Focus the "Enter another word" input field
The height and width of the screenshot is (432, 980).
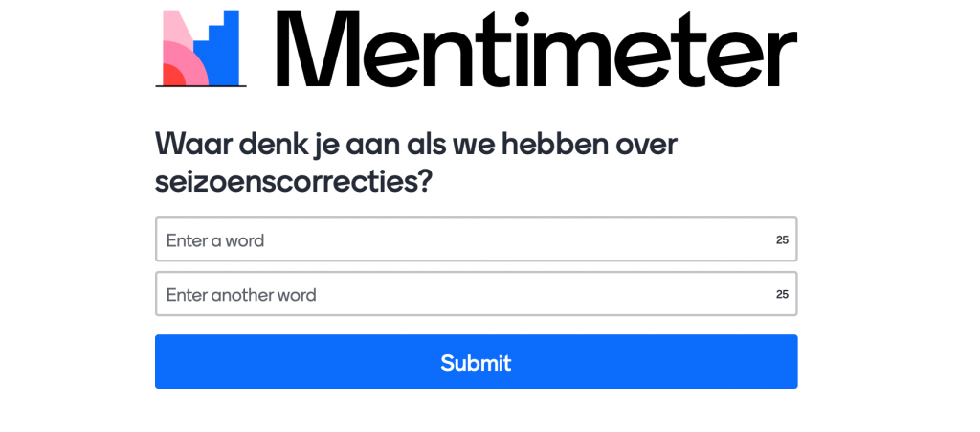coord(477,294)
